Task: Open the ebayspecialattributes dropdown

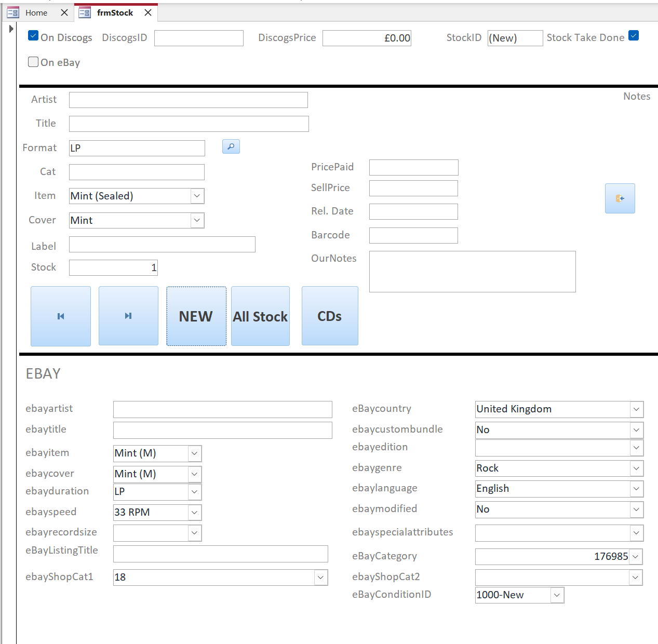Action: [x=636, y=533]
